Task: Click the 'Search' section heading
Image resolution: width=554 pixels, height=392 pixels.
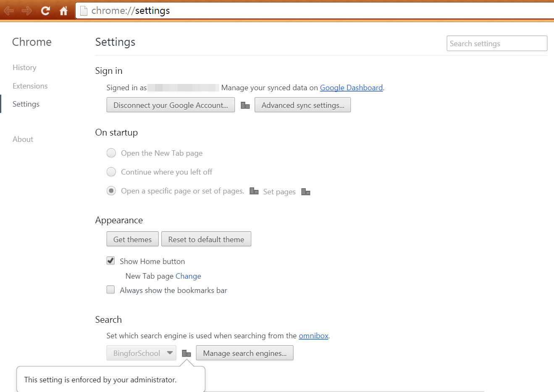Action: tap(108, 319)
